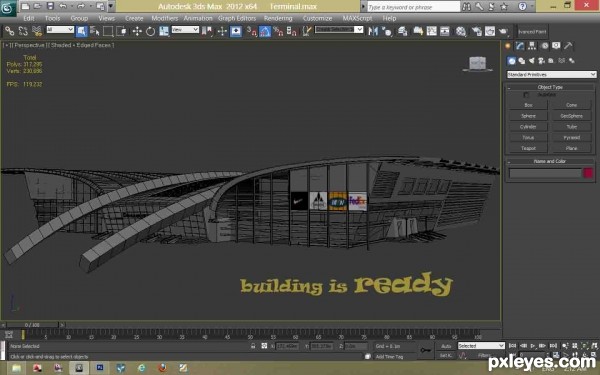The height and width of the screenshot is (375, 600).
Task: Click the Select and Manipulate icon
Action: [222, 31]
